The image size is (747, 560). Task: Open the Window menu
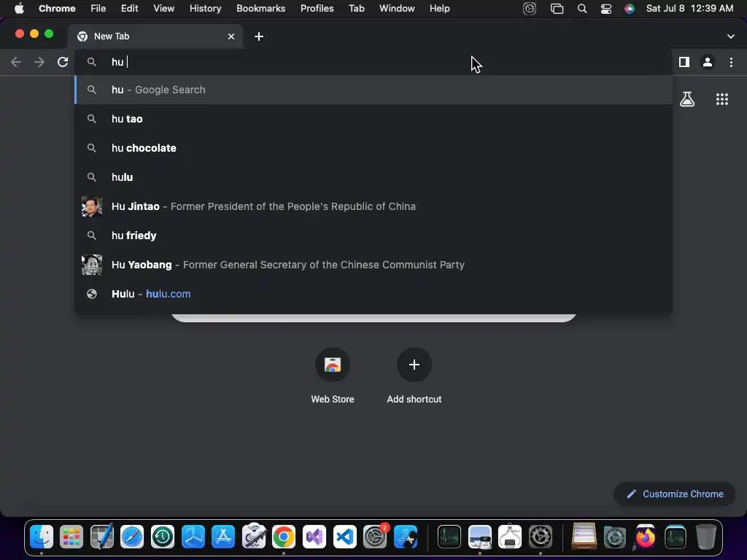397,9
